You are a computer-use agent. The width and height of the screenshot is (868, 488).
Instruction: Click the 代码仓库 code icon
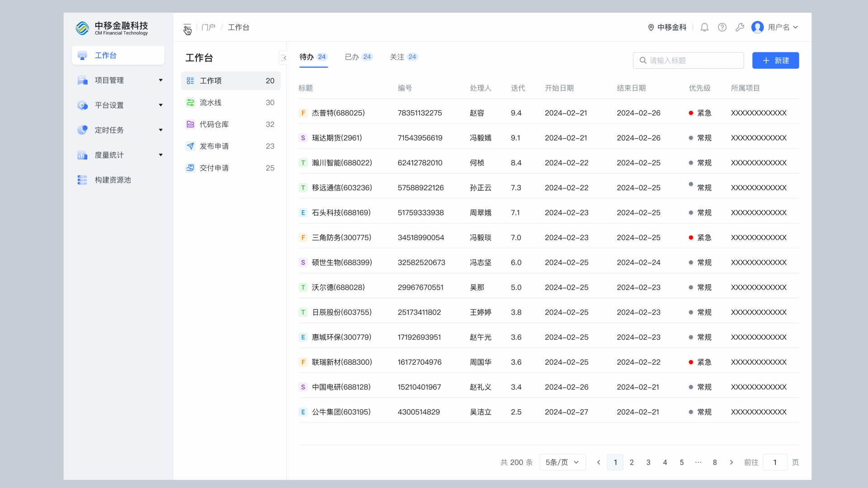190,124
